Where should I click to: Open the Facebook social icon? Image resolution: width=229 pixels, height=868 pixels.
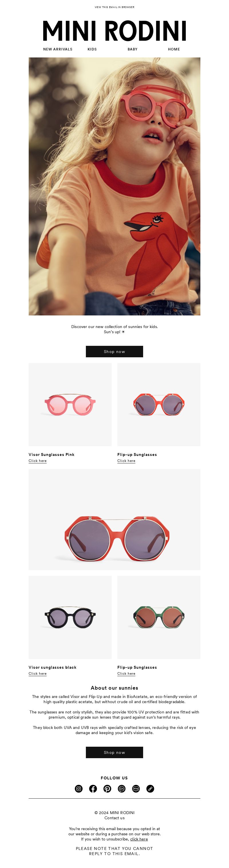point(93,789)
